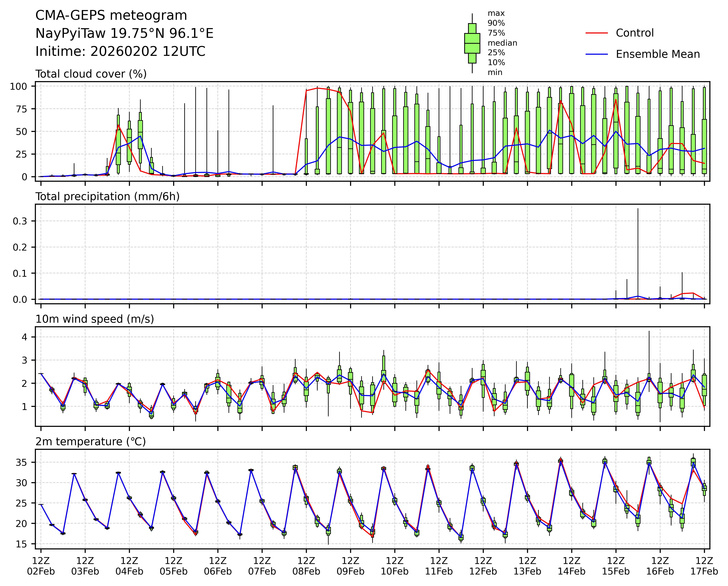The image size is (728, 586).
Task: Click the 'Control' legend label
Action: click(x=634, y=33)
